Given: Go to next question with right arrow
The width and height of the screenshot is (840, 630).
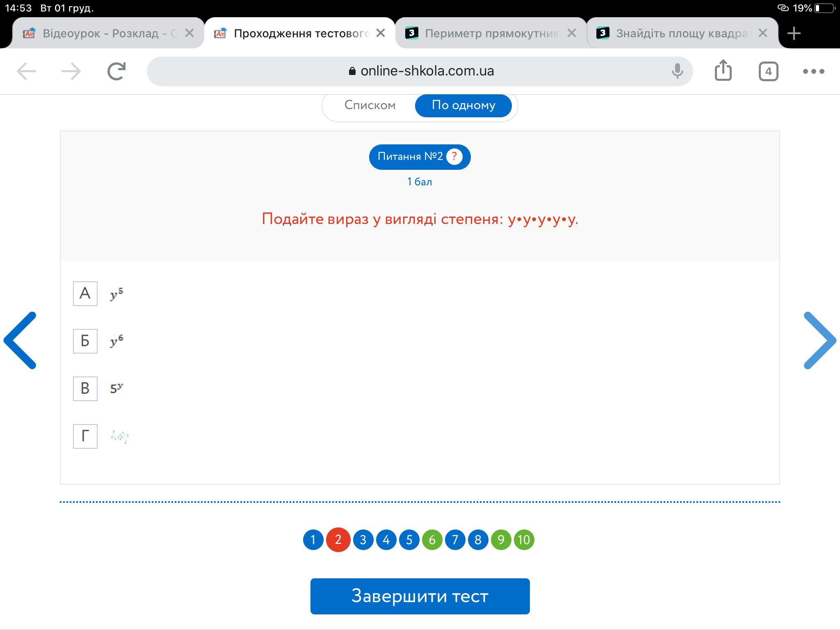Looking at the screenshot, I should [819, 340].
